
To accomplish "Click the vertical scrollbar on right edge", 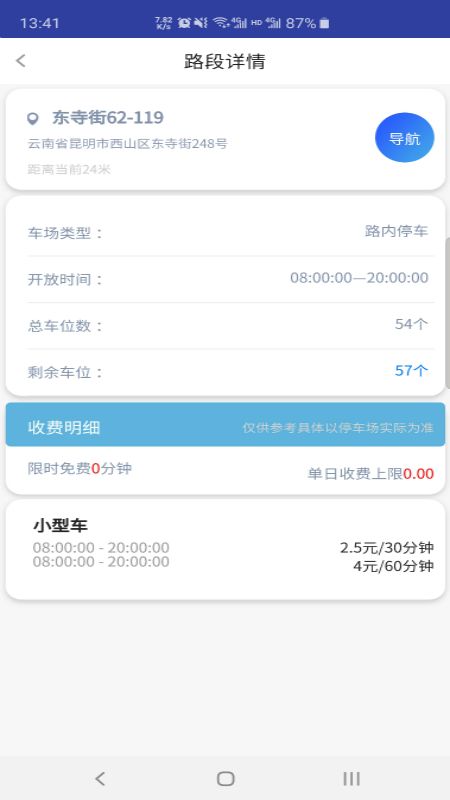I will click(x=447, y=314).
